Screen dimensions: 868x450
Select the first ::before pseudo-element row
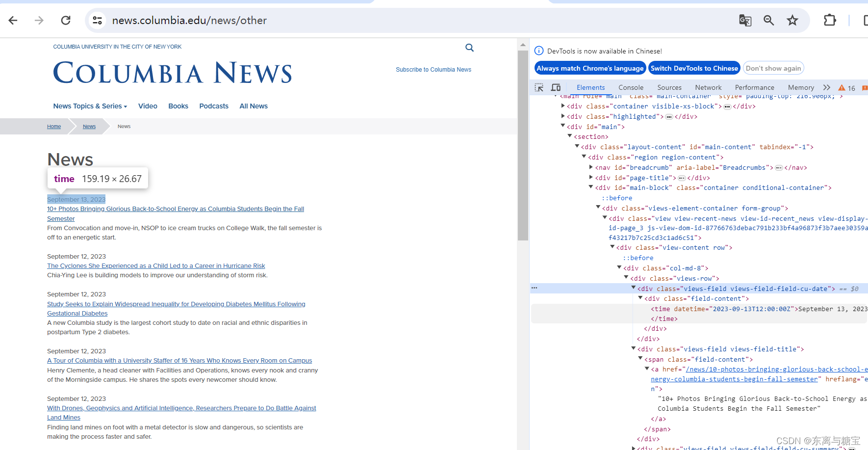click(616, 198)
